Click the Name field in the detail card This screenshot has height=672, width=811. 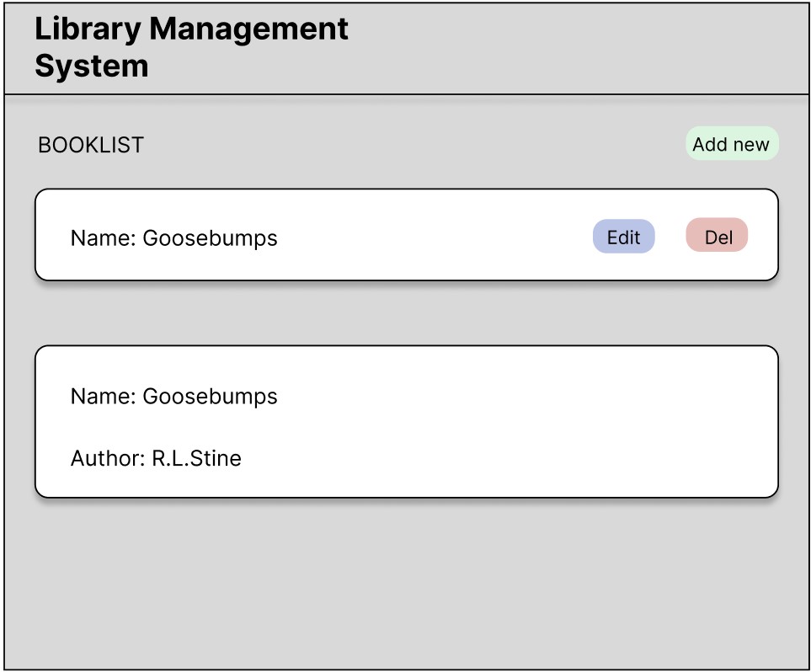173,396
